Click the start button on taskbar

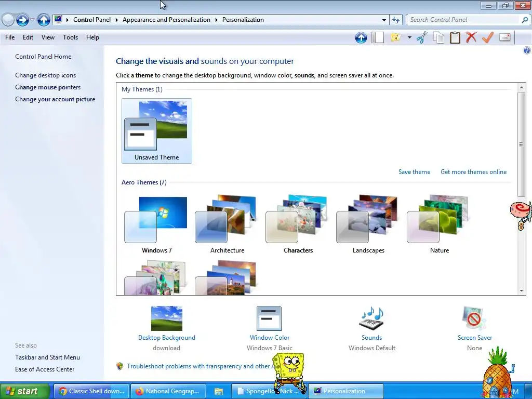(x=25, y=391)
